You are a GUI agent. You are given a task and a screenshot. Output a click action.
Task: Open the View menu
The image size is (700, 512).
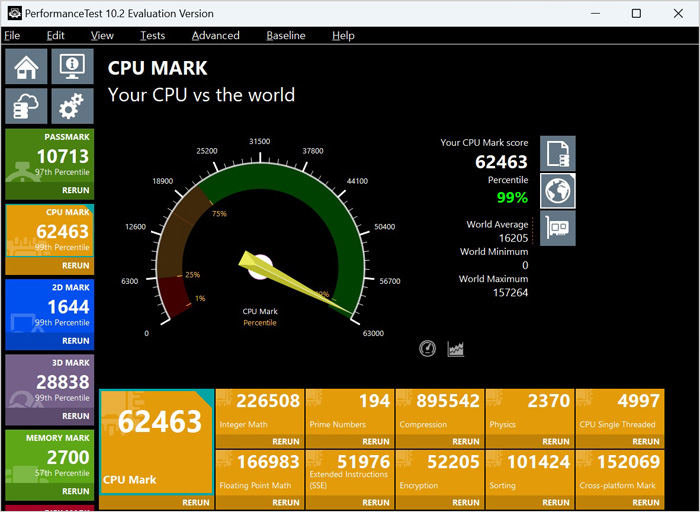click(x=102, y=36)
